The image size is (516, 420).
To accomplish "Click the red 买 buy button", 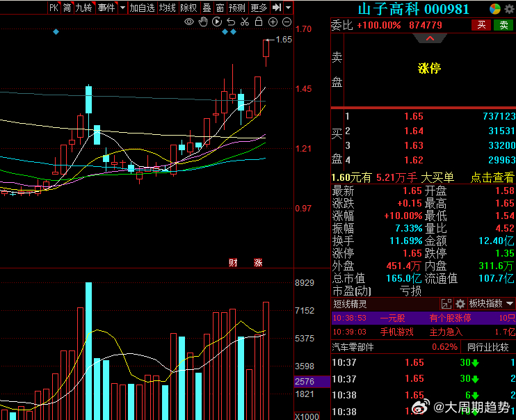I will click(x=481, y=25).
